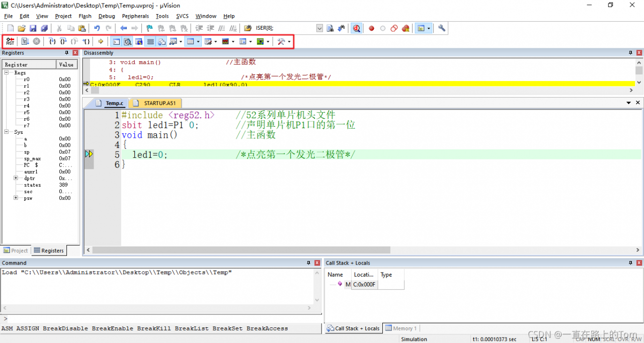Viewport: 644px width, 343px height.
Task: Open the Serial Windows dropdown arrow
Action: (216, 41)
